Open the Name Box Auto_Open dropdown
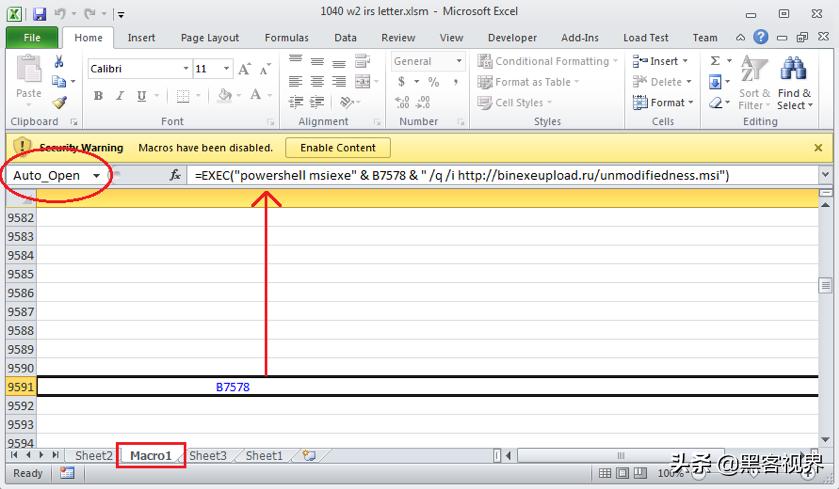Screen dimensions: 839x489 pyautogui.click(x=96, y=175)
